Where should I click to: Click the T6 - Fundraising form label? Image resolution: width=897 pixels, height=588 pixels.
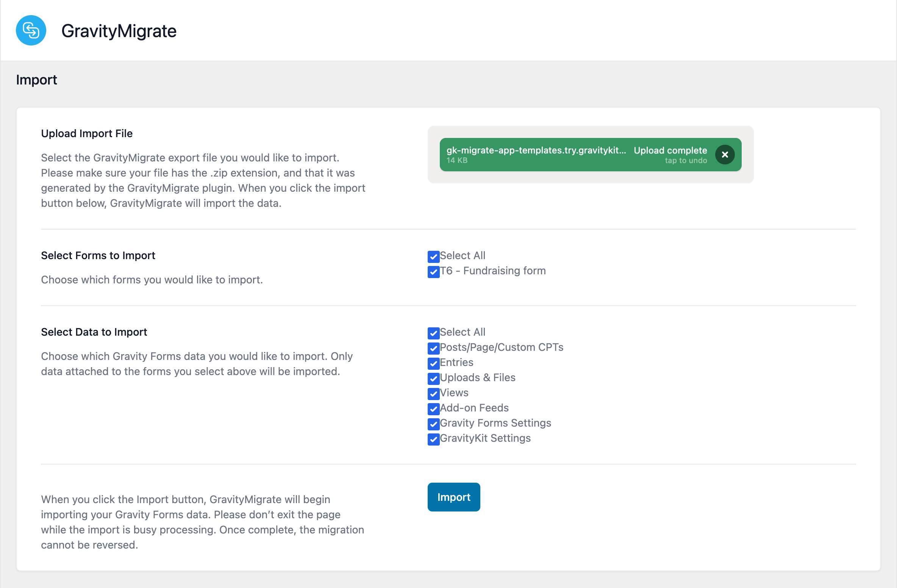[x=492, y=271]
